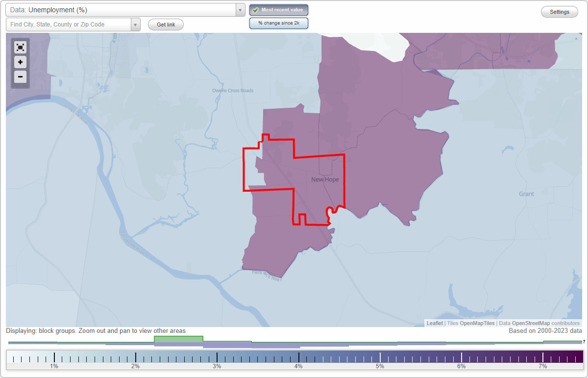Image resolution: width=588 pixels, height=378 pixels.
Task: Click the Get link button
Action: [165, 24]
